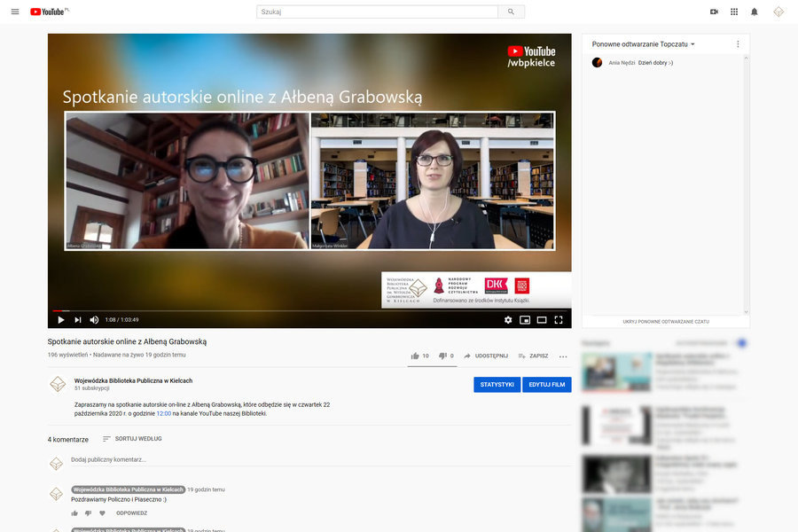The image size is (798, 532).
Task: Skip to the next video
Action: pyautogui.click(x=77, y=320)
